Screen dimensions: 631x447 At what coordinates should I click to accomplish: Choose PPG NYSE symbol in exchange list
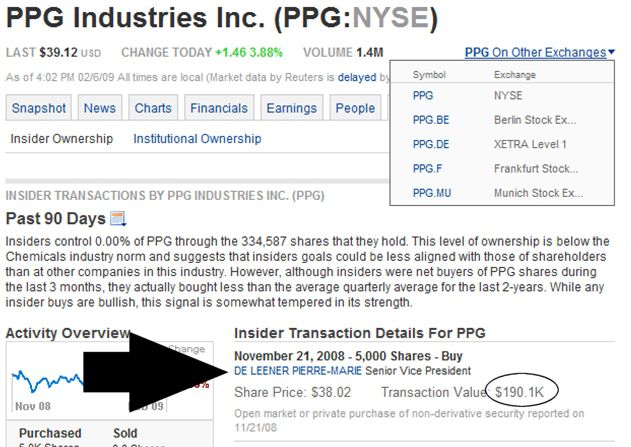coord(423,95)
